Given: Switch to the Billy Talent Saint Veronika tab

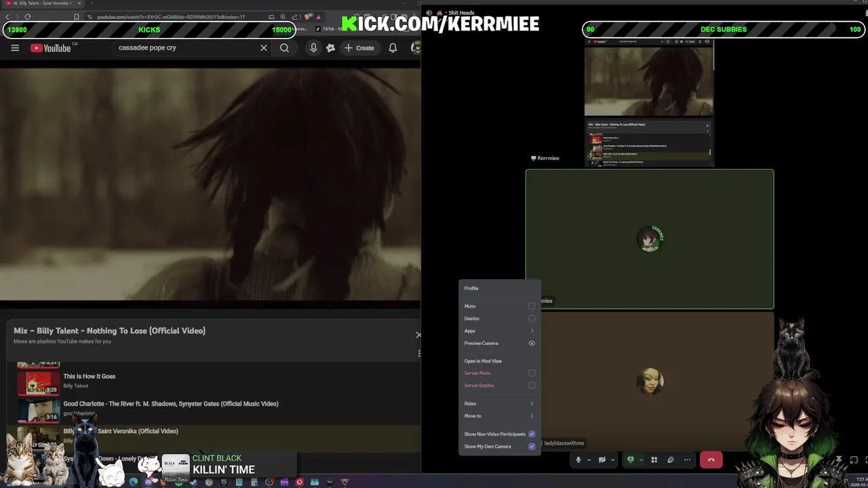Looking at the screenshot, I should point(42,3).
